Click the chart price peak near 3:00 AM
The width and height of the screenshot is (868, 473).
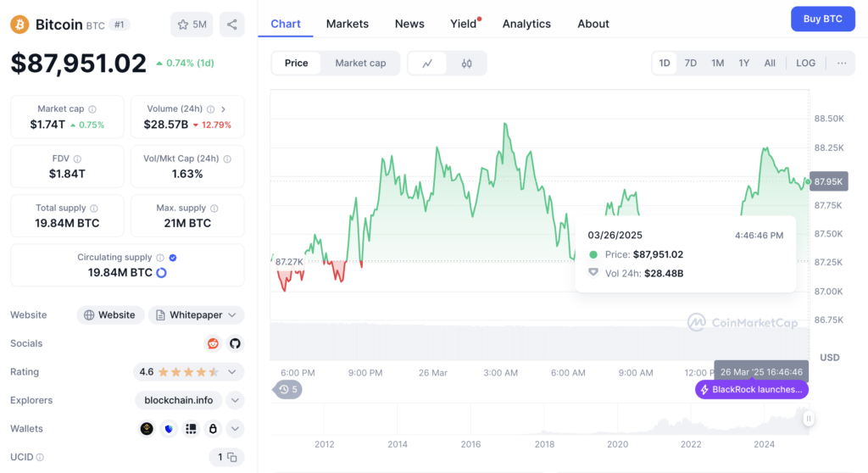[x=505, y=124]
